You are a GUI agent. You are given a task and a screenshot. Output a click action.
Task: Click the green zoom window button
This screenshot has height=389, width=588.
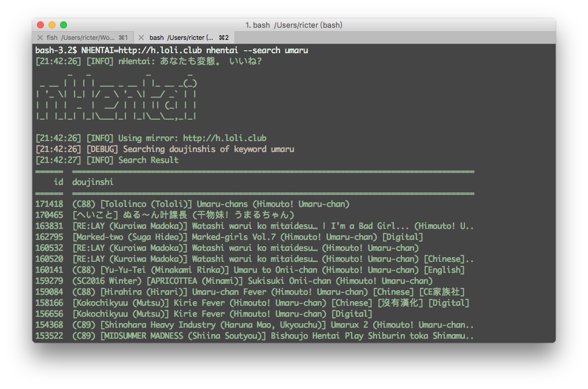[64, 25]
